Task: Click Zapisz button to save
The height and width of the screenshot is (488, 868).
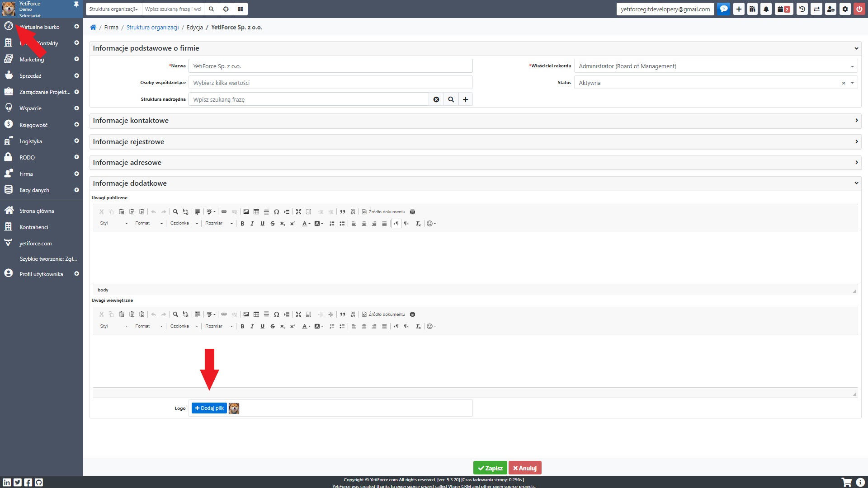Action: coord(490,468)
